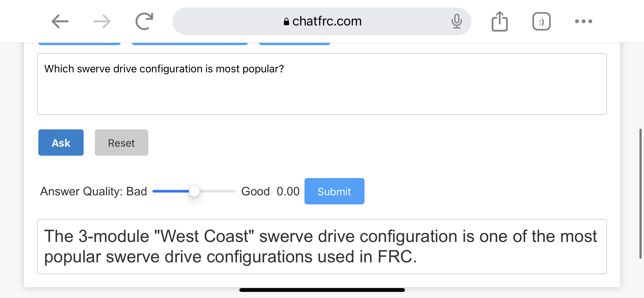The image size is (644, 298).
Task: Submit the answer quality rating
Action: 334,191
